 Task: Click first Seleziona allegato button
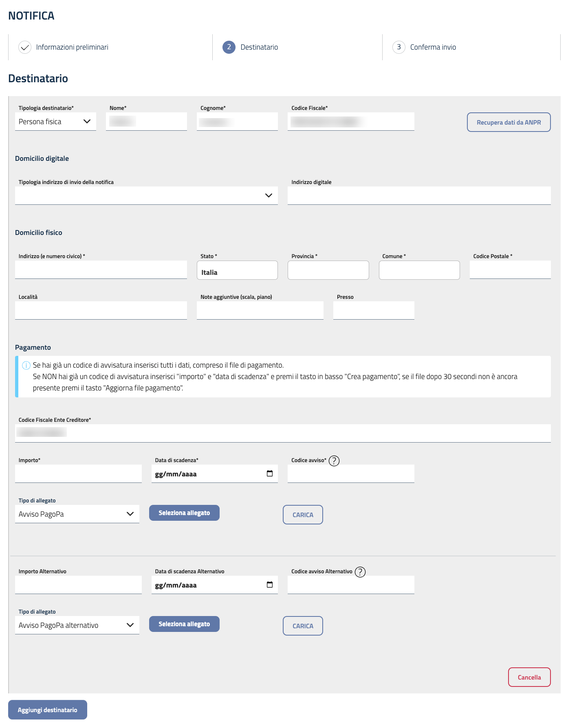click(x=184, y=513)
